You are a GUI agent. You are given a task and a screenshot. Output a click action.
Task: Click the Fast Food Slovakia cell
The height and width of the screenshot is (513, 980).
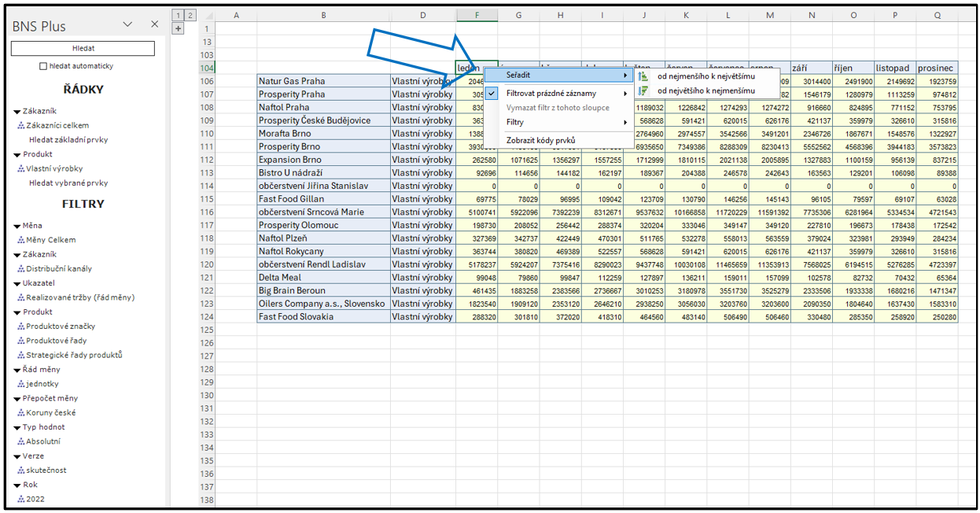pyautogui.click(x=323, y=316)
